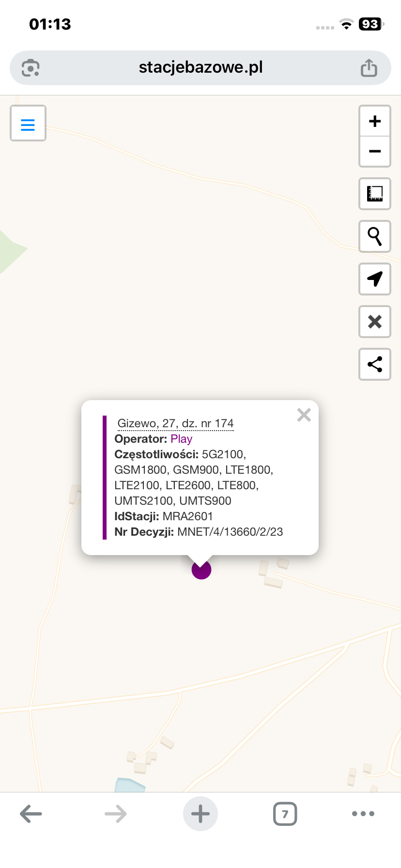Open the map search magnifier tool
Image resolution: width=401 pixels, height=868 pixels.
[x=375, y=236]
